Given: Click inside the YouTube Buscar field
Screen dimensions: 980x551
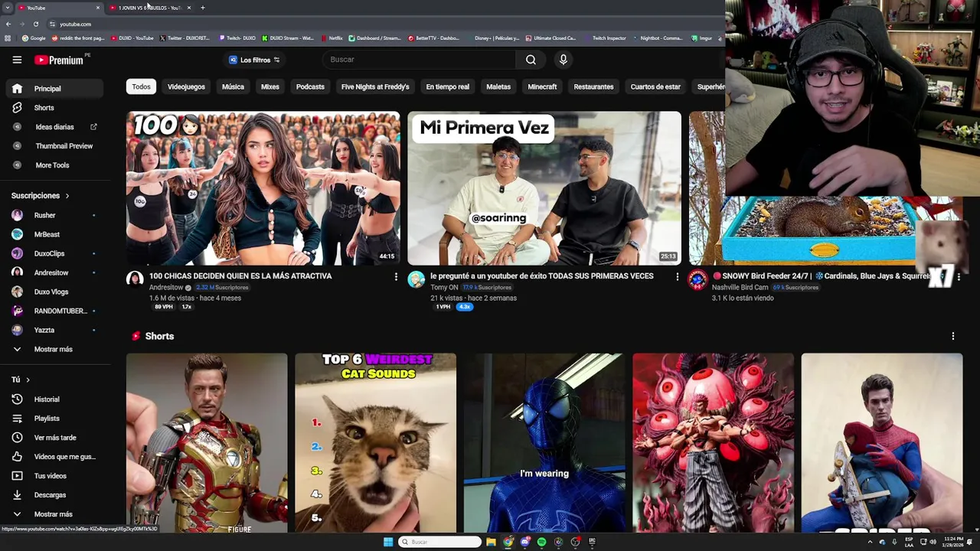Looking at the screenshot, I should pos(420,60).
